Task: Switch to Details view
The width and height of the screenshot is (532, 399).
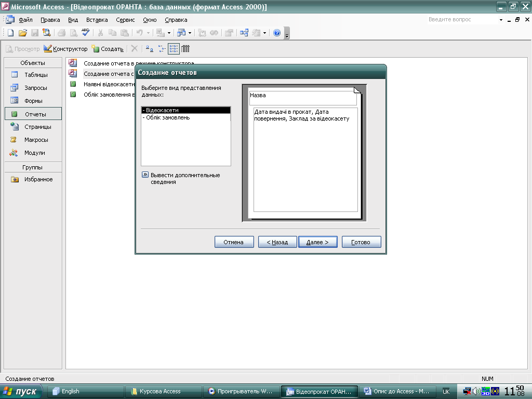Action: 185,49
